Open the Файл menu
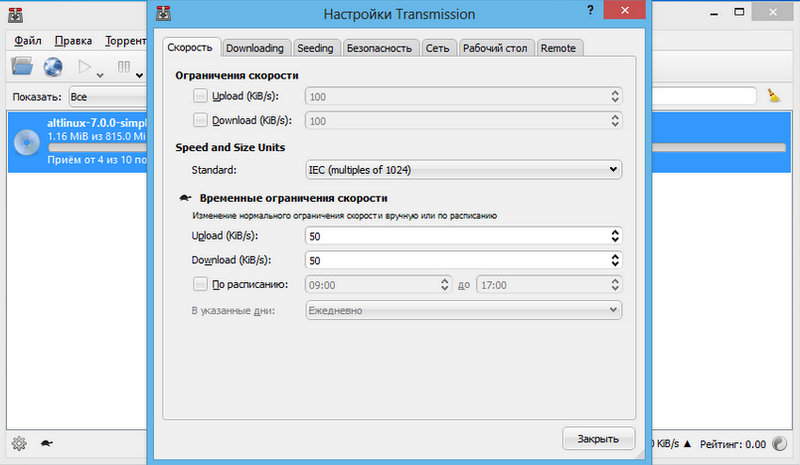Viewport: 800px width, 465px height. tap(28, 40)
